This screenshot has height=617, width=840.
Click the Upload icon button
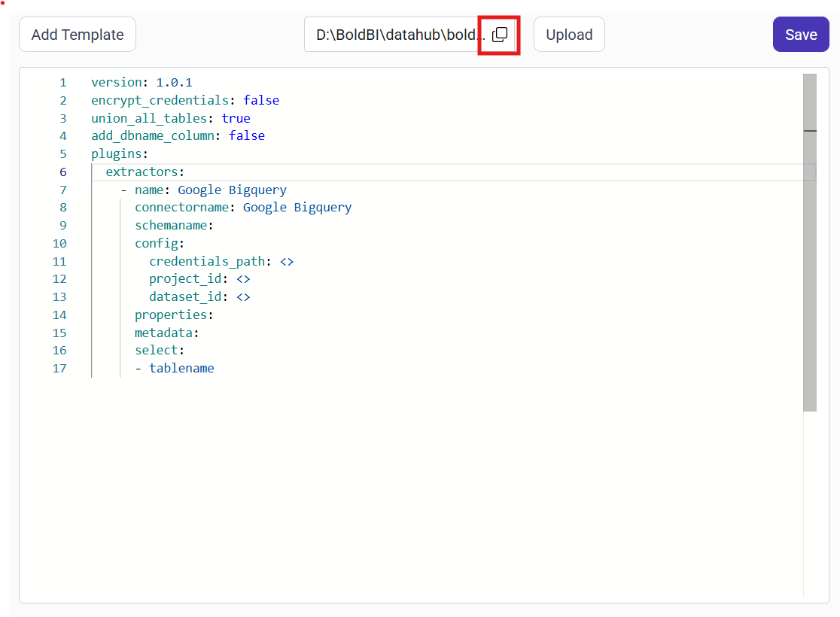[569, 34]
